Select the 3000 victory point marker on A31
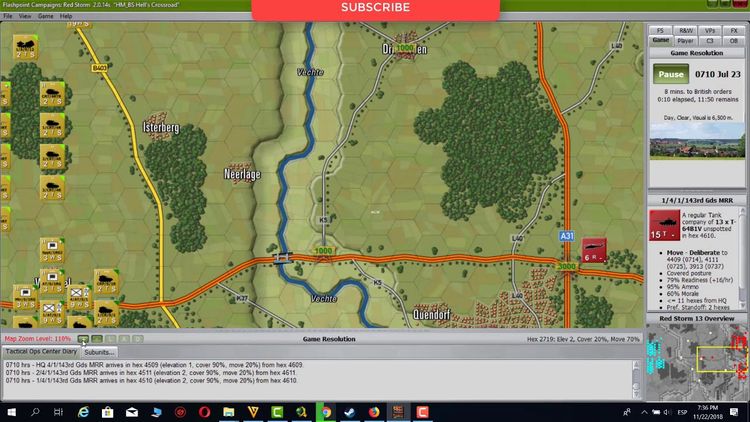 coord(567,266)
